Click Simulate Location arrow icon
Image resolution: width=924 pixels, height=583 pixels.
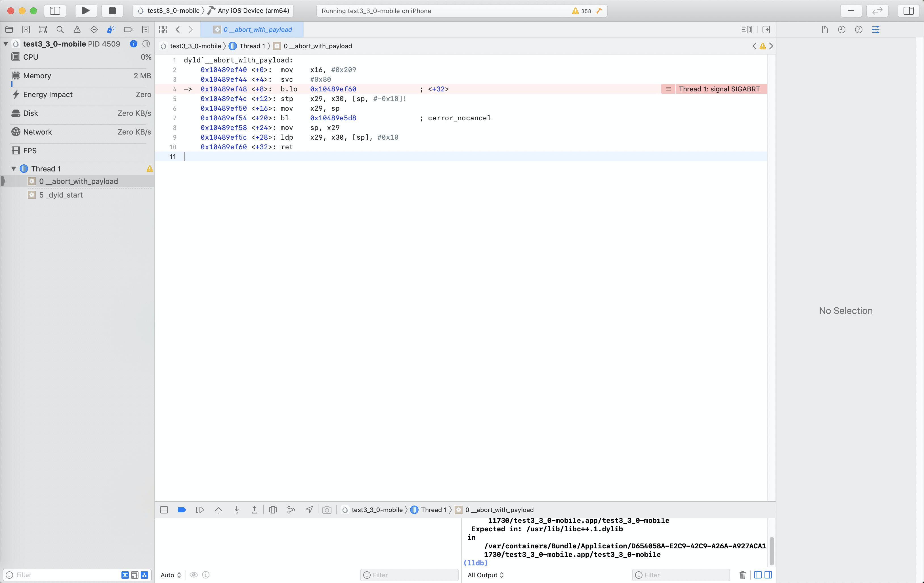(309, 510)
